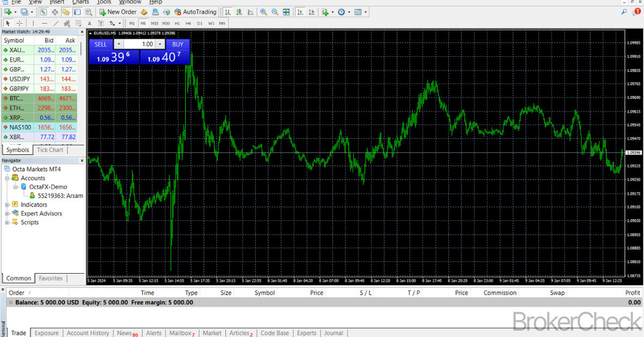This screenshot has height=337, width=644.
Task: Select the Cursor arrow tool
Action: 8,23
